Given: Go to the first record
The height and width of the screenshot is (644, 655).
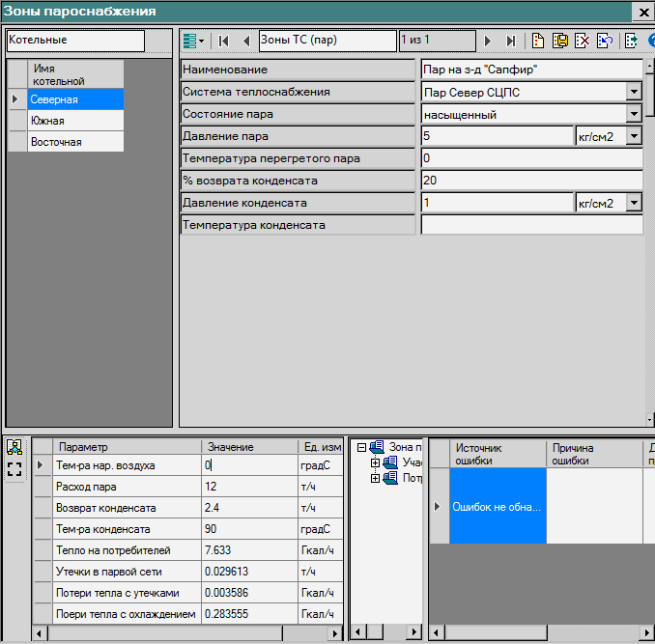Looking at the screenshot, I should [x=224, y=41].
